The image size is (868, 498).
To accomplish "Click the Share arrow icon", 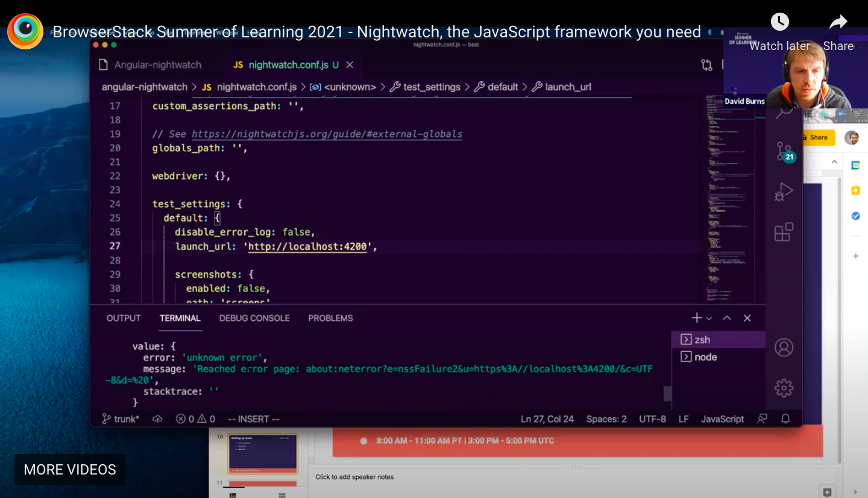I will (x=838, y=22).
